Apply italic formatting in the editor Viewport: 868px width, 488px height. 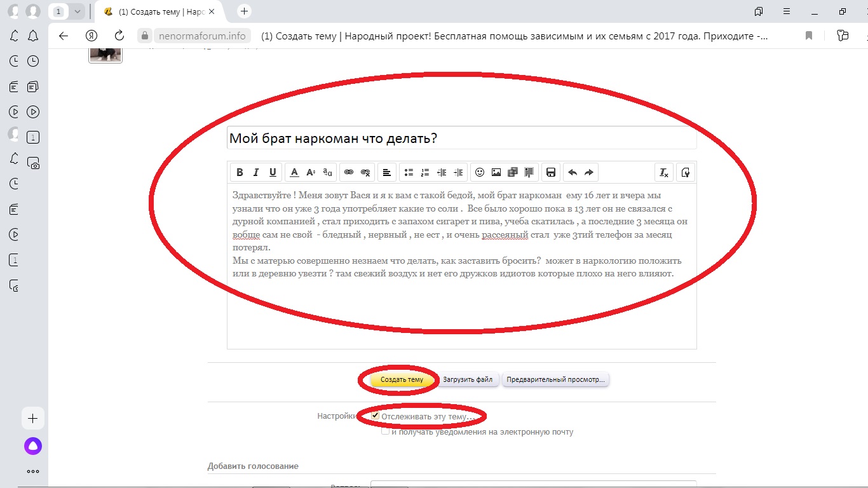pos(256,172)
